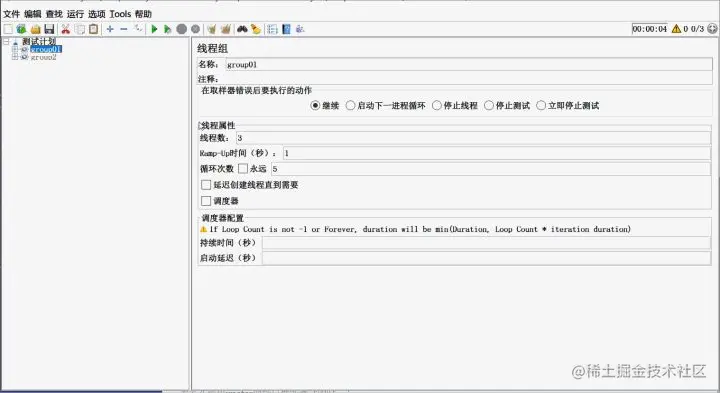Click the yellow warning log triangle icon
Viewport: 720px width, 393px height.
coord(676,29)
